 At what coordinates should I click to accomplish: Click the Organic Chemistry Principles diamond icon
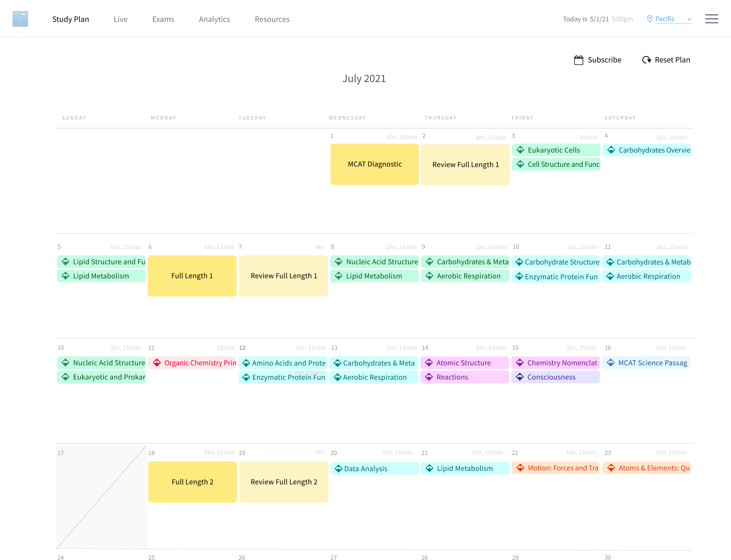click(x=157, y=363)
